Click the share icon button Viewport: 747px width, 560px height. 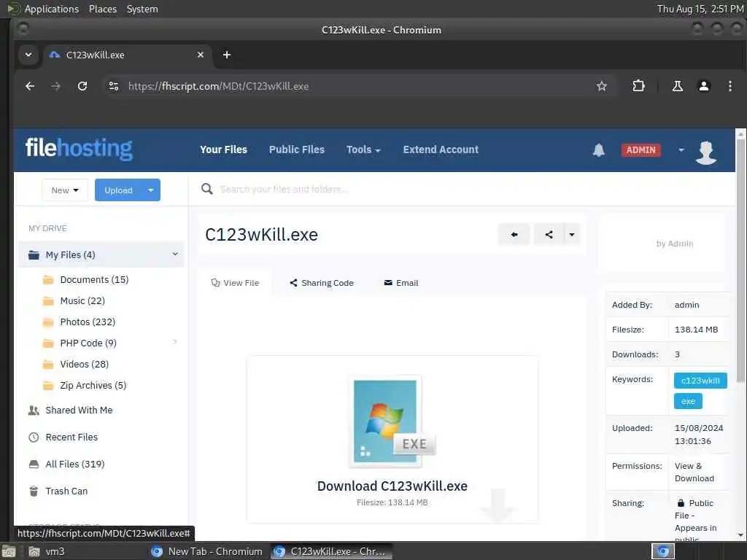pyautogui.click(x=549, y=234)
